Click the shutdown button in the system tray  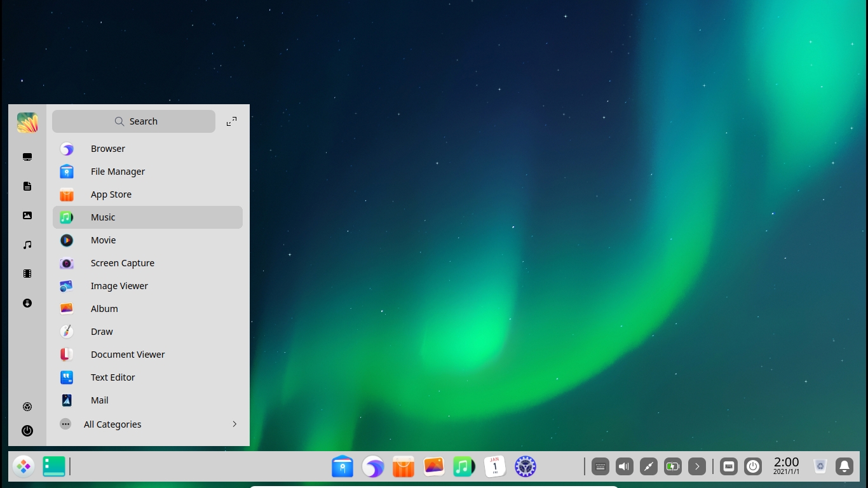tap(753, 466)
